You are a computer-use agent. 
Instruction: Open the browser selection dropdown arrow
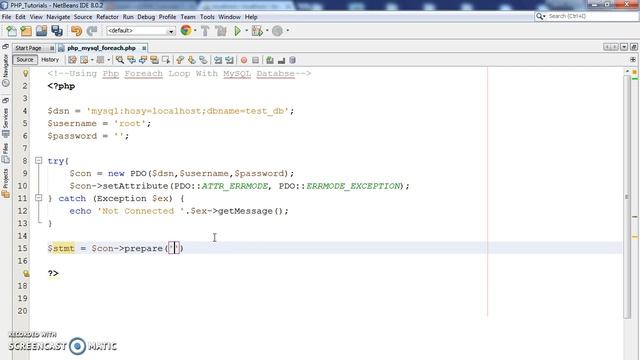pos(195,31)
